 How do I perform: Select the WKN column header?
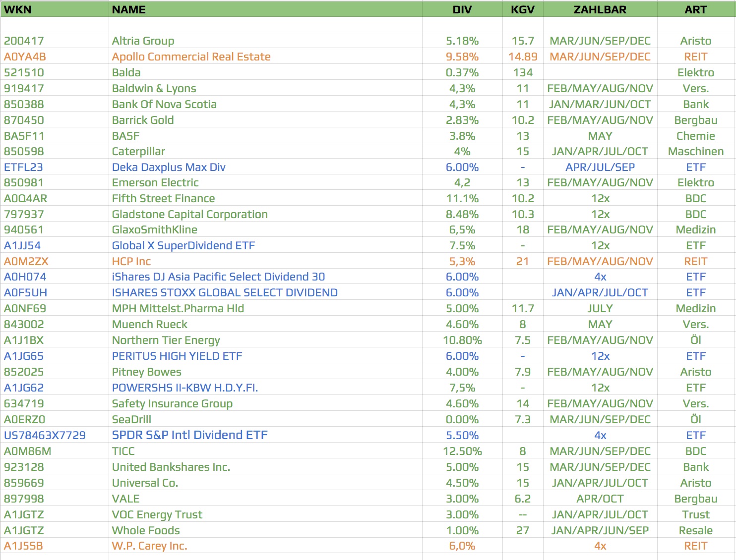[55, 9]
